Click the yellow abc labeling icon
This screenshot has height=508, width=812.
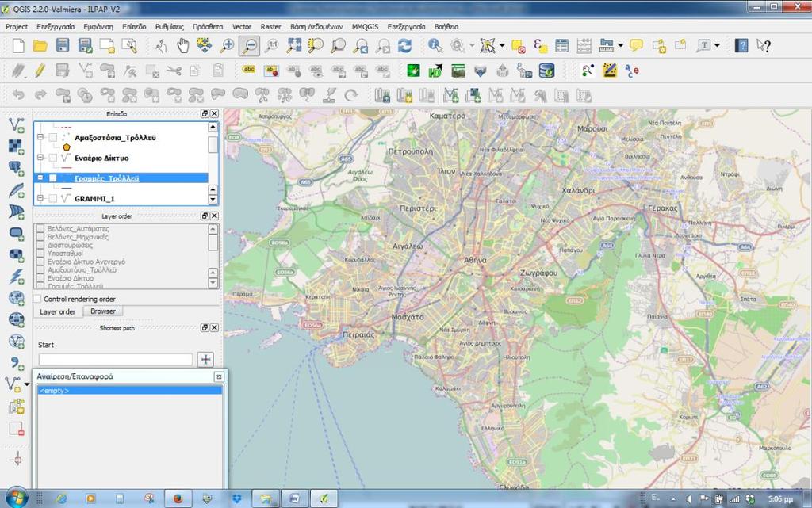249,69
